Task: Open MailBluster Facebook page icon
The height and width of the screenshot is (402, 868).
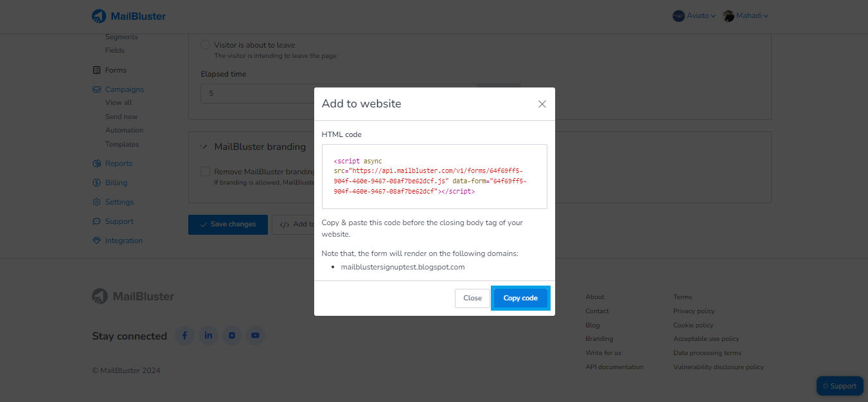Action: pos(184,336)
